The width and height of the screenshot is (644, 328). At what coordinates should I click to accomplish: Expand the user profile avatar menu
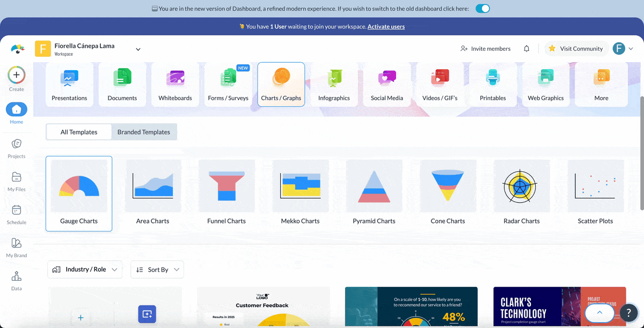tap(623, 49)
